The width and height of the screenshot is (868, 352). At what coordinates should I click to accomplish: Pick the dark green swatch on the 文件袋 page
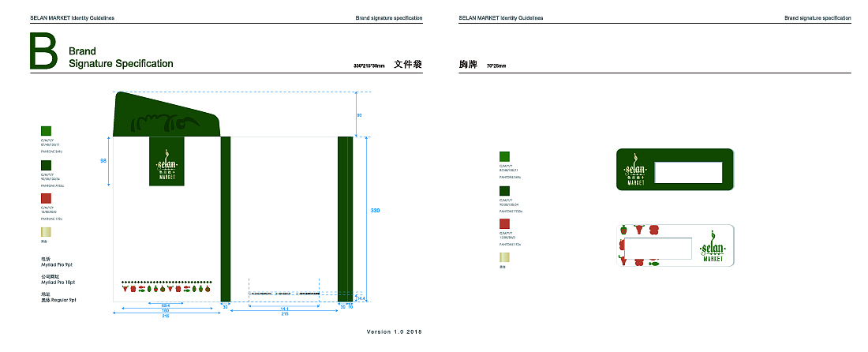(x=46, y=166)
